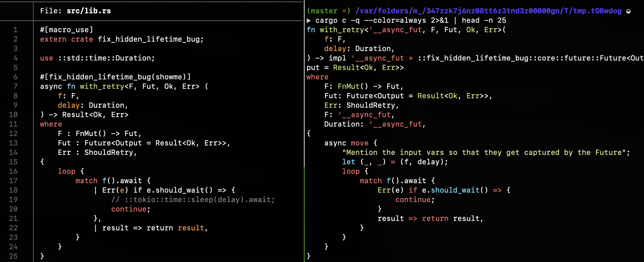The image size is (644, 262).
Task: Click ") -> impl '__async_fut +" return type
Action: (360, 58)
